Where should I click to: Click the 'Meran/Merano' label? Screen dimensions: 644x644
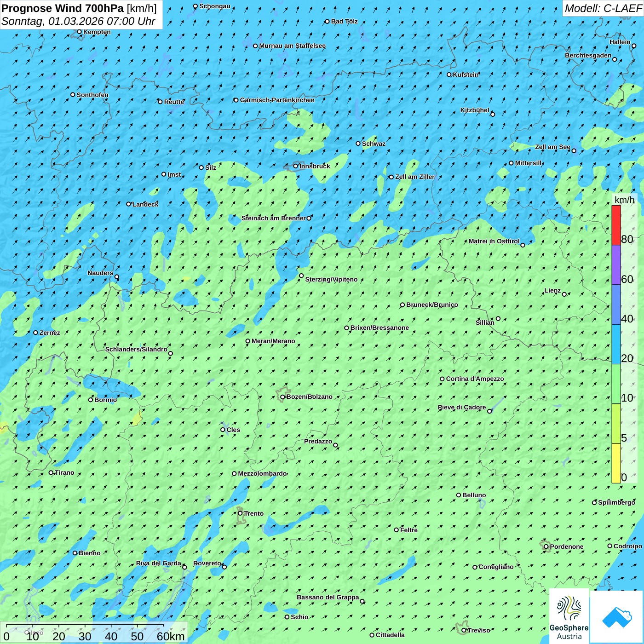tap(274, 341)
